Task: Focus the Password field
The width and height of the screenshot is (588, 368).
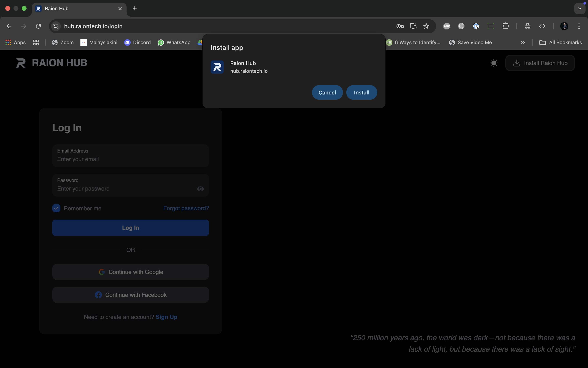Action: click(130, 185)
